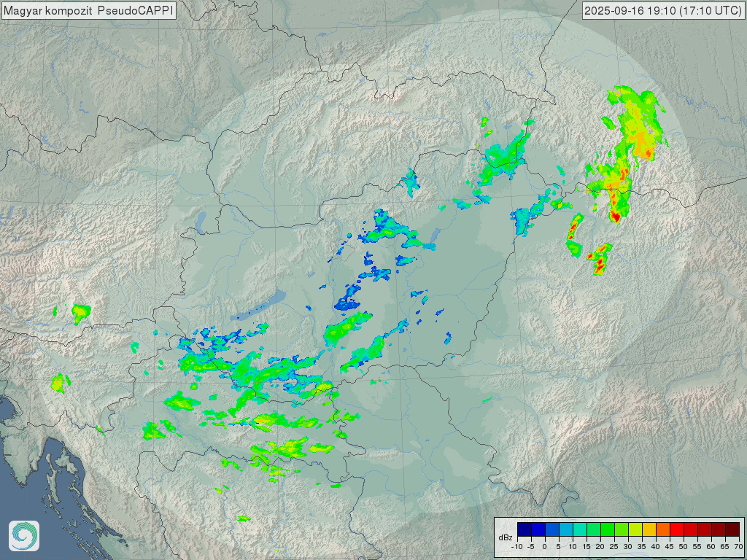This screenshot has height=560, width=747.
Task: Click the dBz unit label in legend
Action: (x=506, y=537)
